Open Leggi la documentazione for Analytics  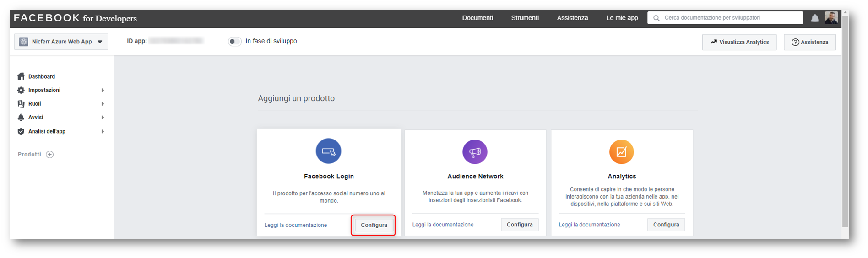[589, 225]
